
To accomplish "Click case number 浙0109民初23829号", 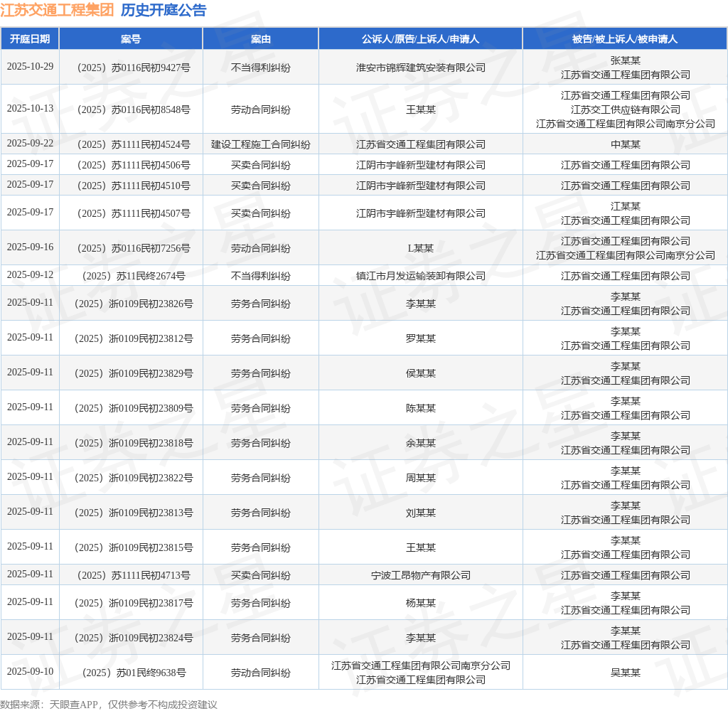I will (x=134, y=373).
